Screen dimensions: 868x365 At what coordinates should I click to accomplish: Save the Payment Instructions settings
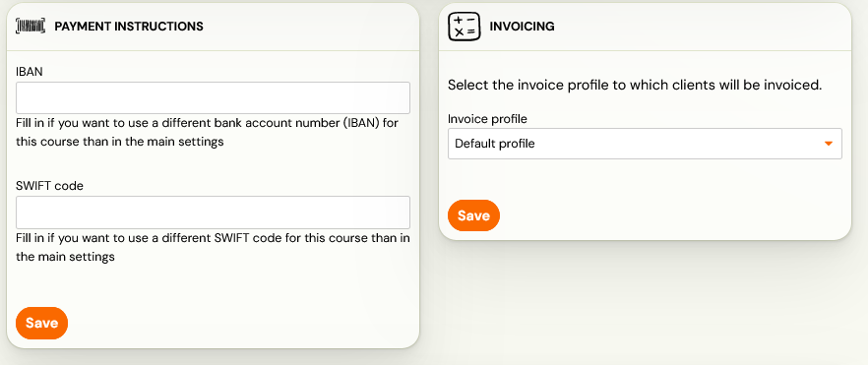click(42, 323)
